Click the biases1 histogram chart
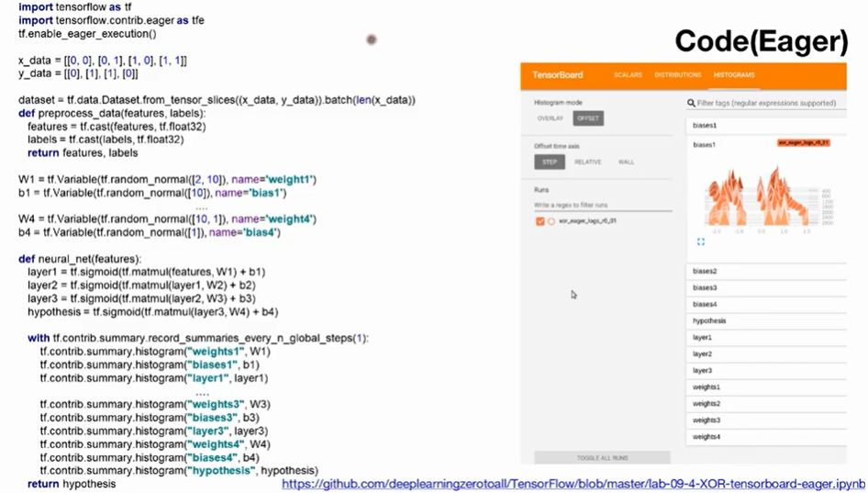The image size is (868, 493). tap(767, 197)
